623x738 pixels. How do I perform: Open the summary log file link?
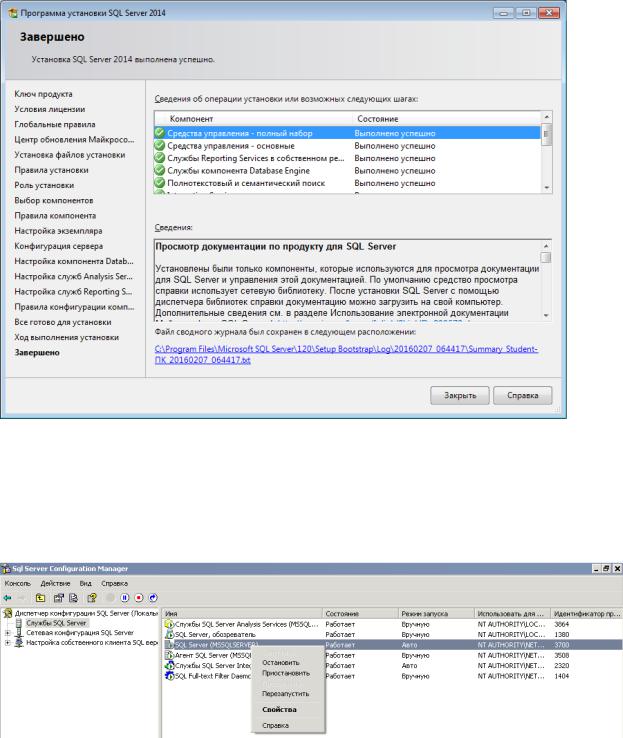coord(346,354)
